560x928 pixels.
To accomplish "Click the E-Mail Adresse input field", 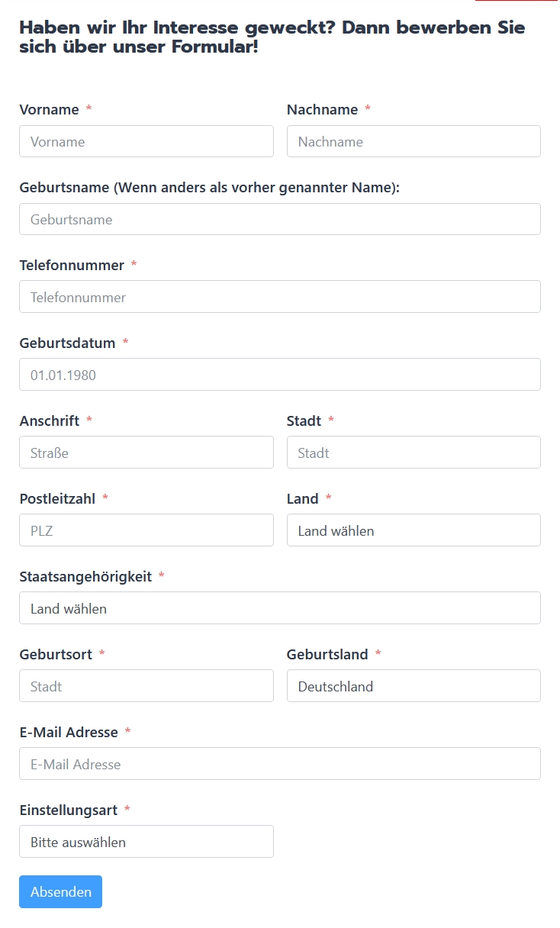I will click(x=280, y=764).
